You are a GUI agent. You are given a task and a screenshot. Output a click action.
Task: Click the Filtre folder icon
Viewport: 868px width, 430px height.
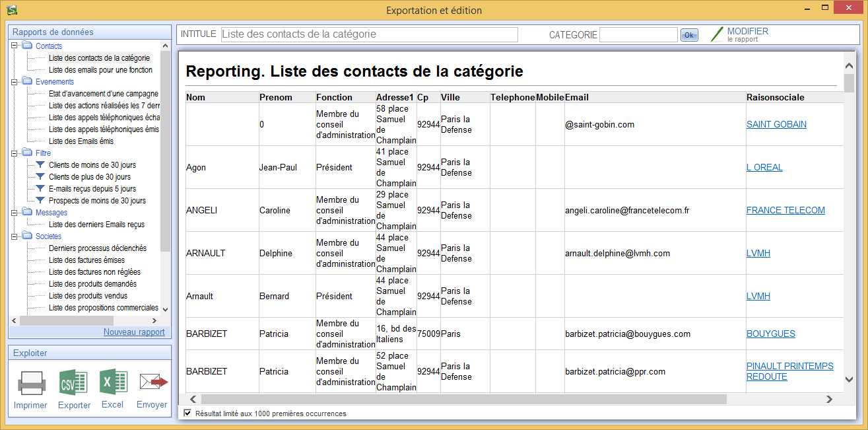(x=27, y=153)
